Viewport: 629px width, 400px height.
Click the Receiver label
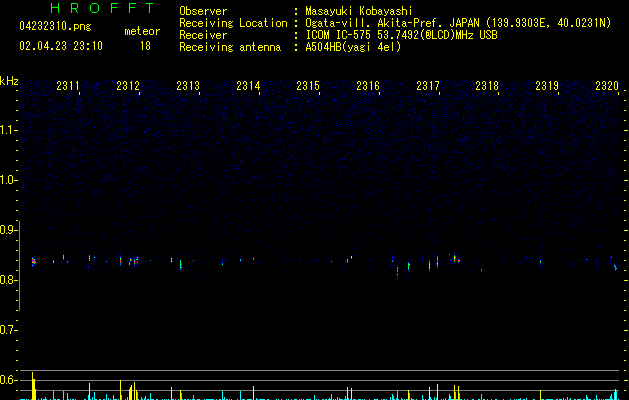point(203,35)
